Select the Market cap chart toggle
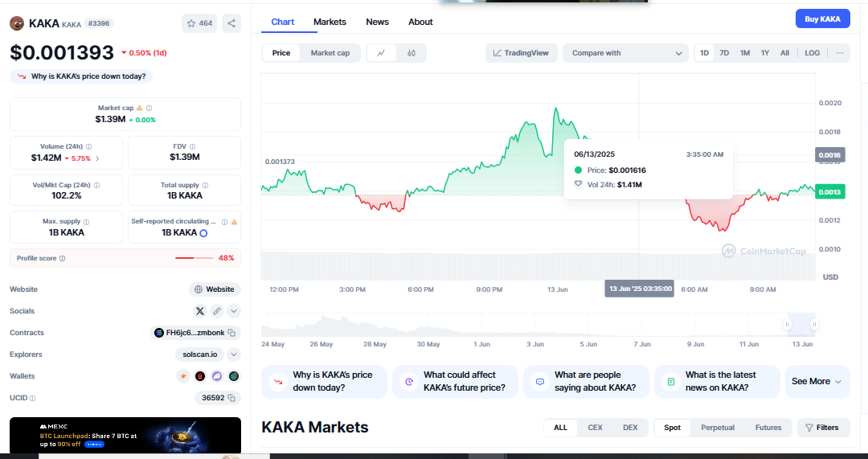The image size is (868, 459). 330,53
